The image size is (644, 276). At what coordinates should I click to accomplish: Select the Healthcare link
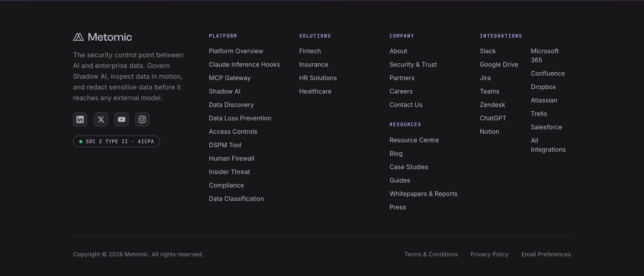[315, 91]
